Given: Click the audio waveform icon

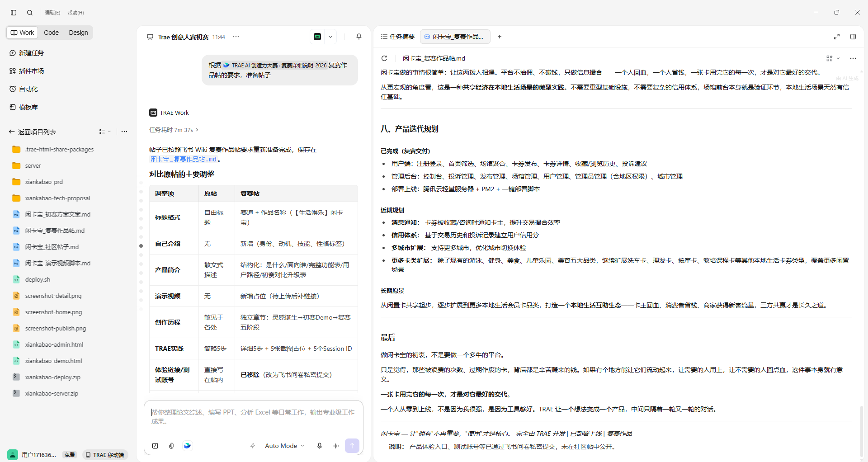Looking at the screenshot, I should pyautogui.click(x=336, y=446).
